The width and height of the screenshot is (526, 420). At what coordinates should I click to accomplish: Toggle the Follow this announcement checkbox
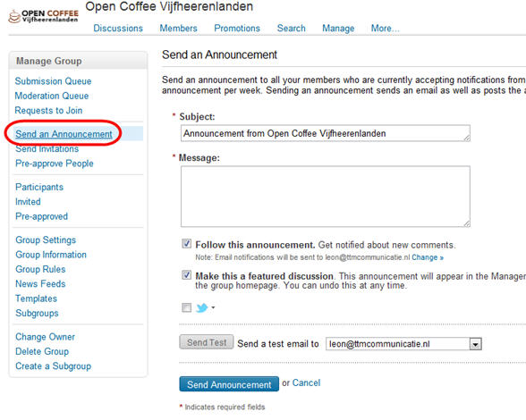(x=186, y=244)
